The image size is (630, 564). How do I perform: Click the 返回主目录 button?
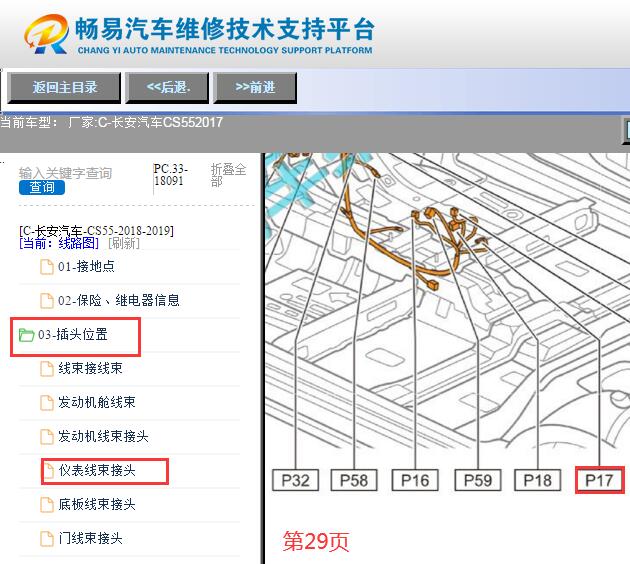(x=64, y=88)
